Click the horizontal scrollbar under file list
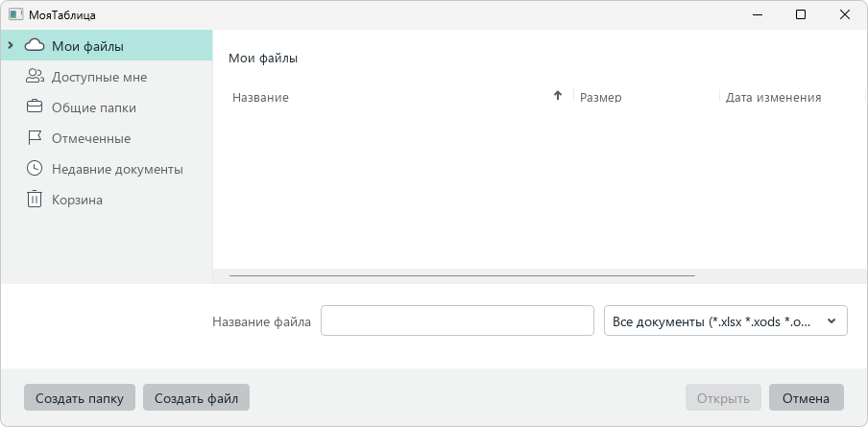 coord(461,275)
